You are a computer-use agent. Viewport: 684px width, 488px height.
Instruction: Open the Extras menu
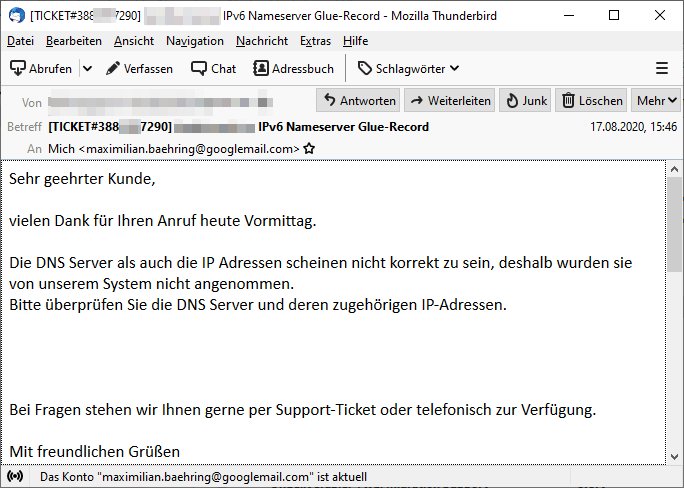315,41
